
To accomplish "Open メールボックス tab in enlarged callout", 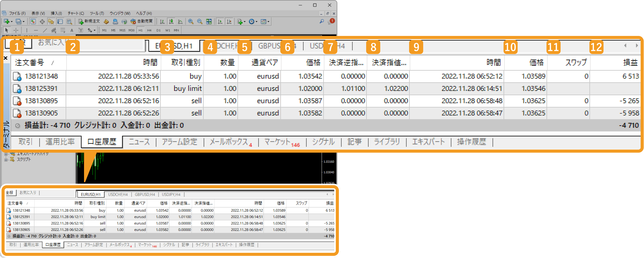I will tap(231, 142).
